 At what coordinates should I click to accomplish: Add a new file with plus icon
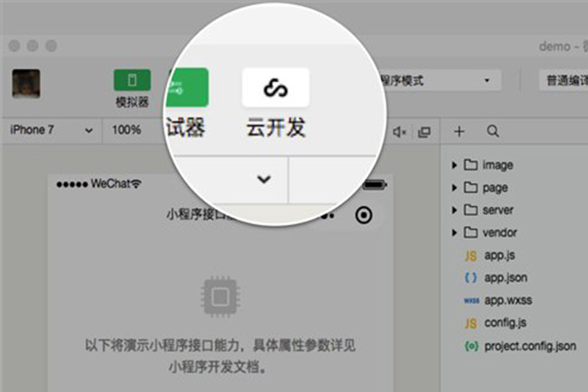(x=459, y=131)
